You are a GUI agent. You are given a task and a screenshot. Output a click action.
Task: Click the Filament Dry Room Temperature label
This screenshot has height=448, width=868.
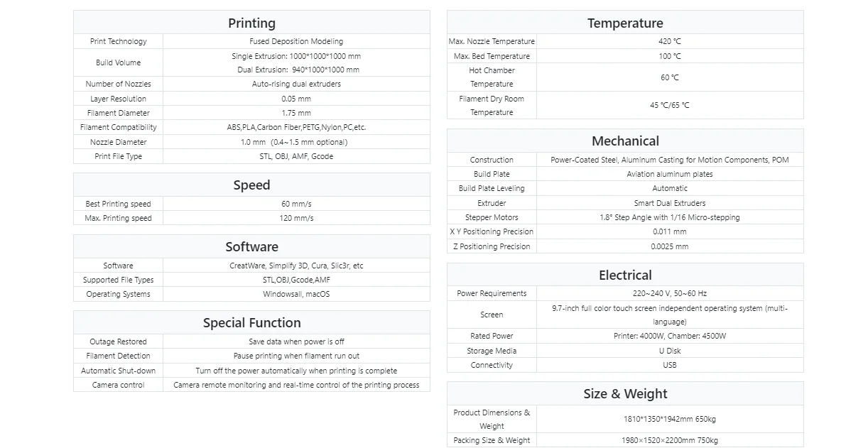coord(492,105)
